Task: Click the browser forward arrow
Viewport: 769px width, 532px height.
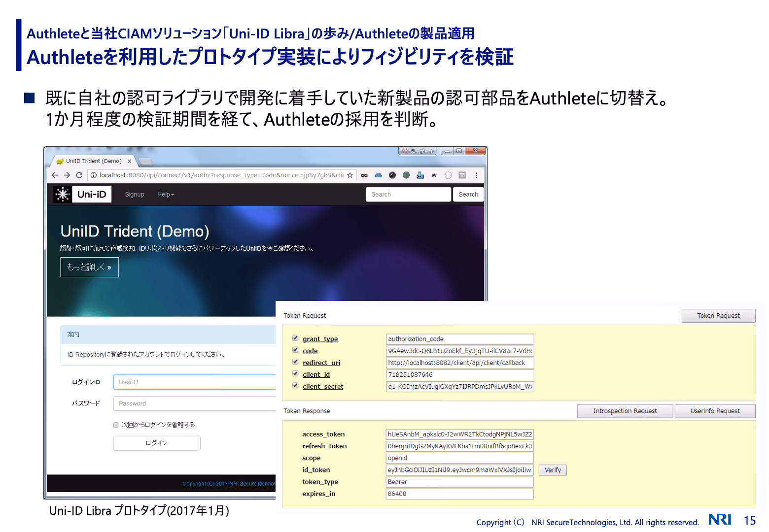Action: 67,175
